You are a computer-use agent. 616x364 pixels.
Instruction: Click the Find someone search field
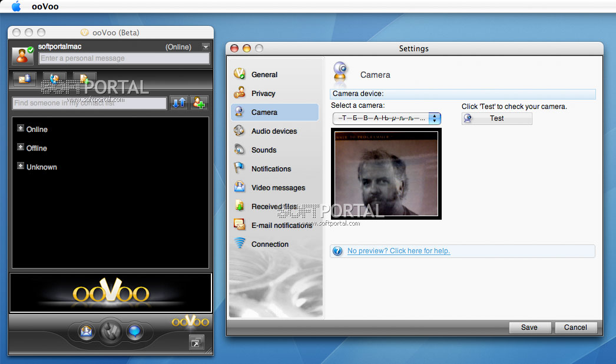click(89, 103)
